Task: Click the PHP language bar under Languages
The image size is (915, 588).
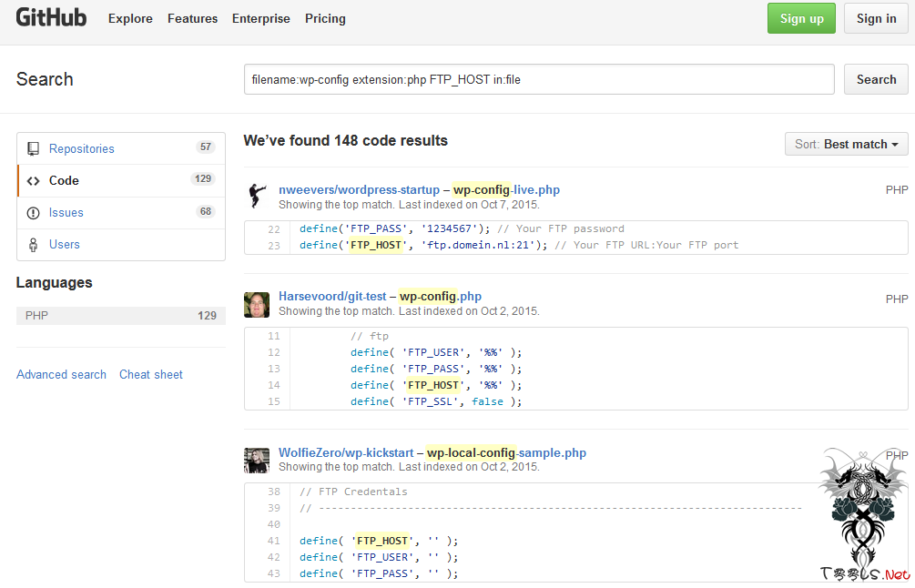Action: 118,315
